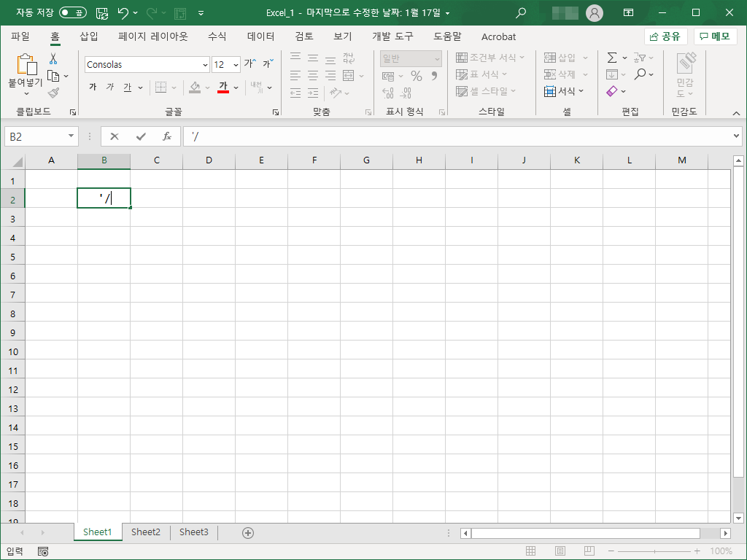Toggle Center horizontal alignment
The width and height of the screenshot is (747, 560).
[x=313, y=75]
